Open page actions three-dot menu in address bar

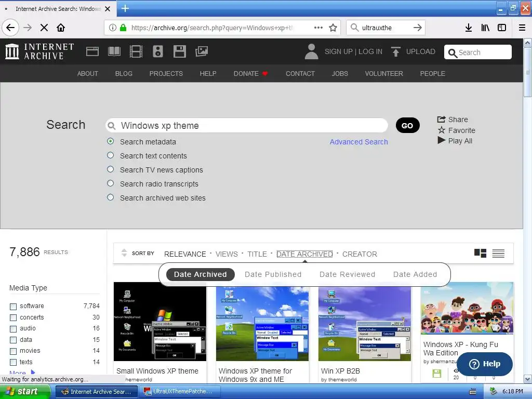click(x=318, y=28)
